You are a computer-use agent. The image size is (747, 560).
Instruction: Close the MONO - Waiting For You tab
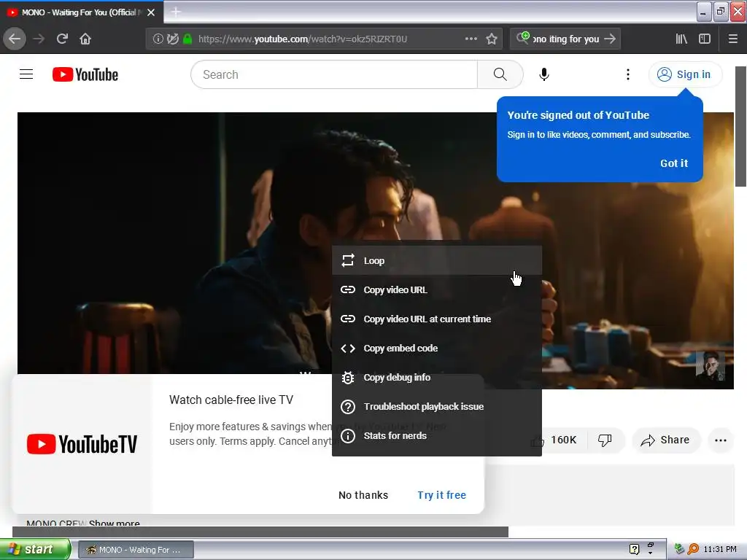click(x=151, y=12)
